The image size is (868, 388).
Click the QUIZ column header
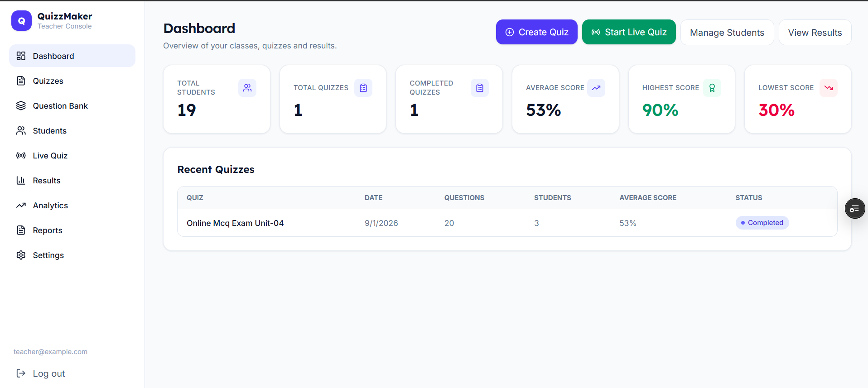click(195, 198)
